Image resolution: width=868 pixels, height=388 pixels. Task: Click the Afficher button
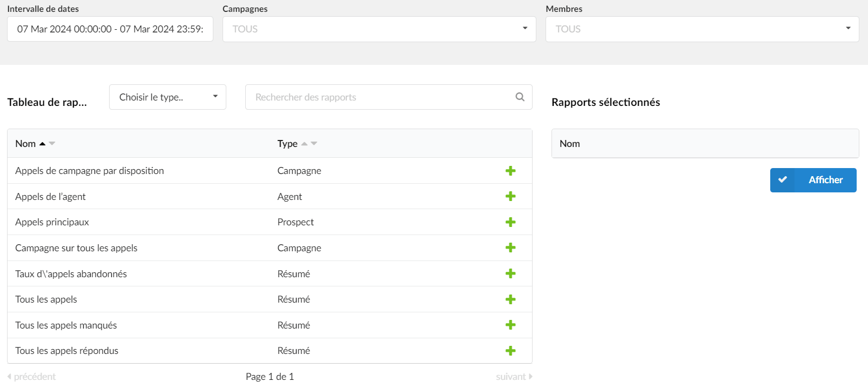coord(813,180)
